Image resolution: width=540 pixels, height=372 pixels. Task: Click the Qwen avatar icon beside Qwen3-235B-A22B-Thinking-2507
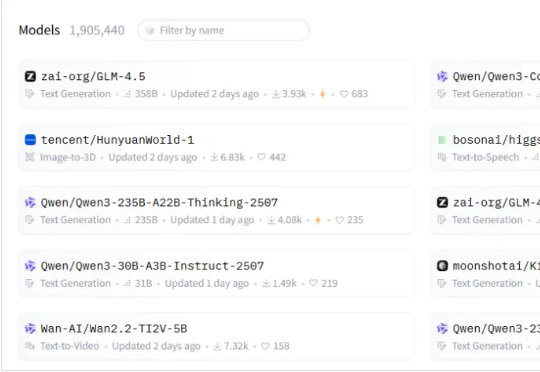coord(30,203)
